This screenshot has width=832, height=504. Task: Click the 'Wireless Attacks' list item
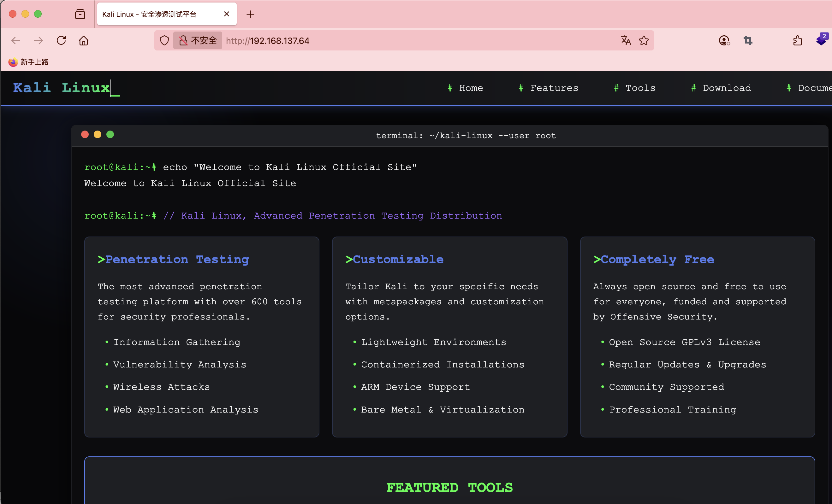point(161,387)
